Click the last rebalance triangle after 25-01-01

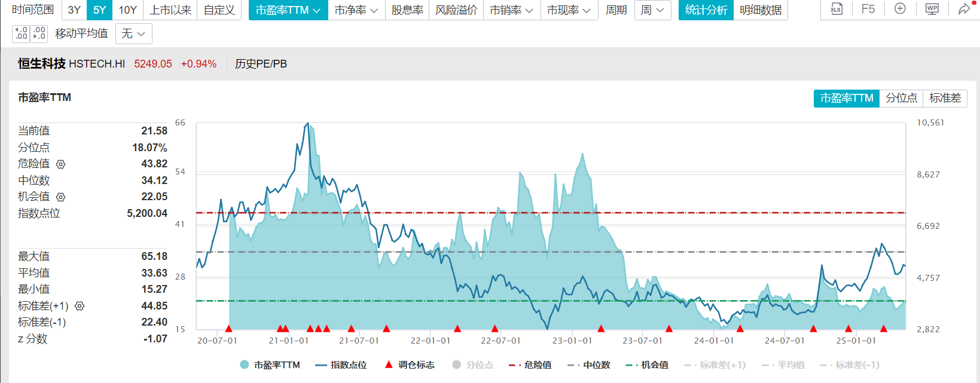click(x=884, y=328)
